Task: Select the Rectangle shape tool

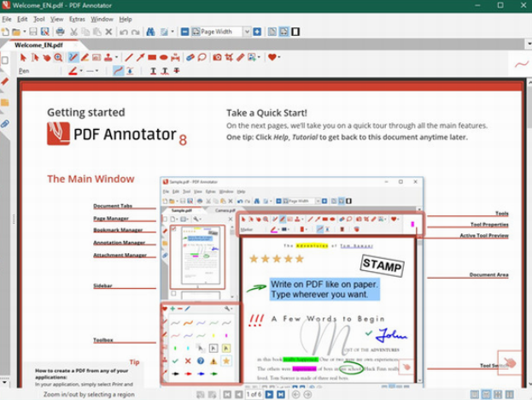Action: coord(151,57)
